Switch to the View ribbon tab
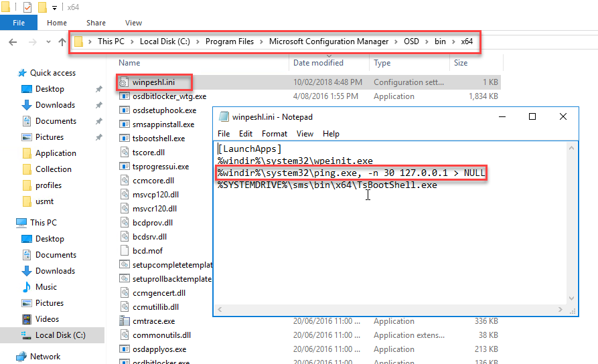The width and height of the screenshot is (598, 364). point(133,23)
